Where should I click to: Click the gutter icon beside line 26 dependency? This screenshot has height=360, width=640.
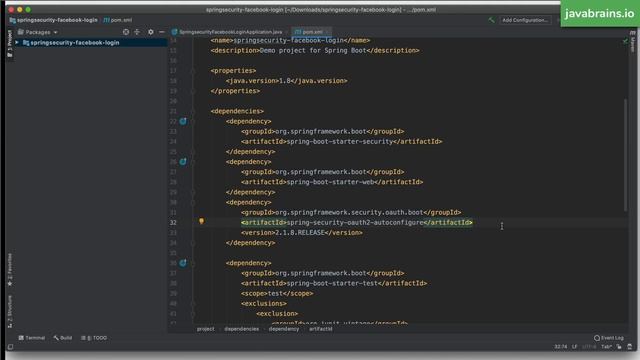tap(183, 162)
